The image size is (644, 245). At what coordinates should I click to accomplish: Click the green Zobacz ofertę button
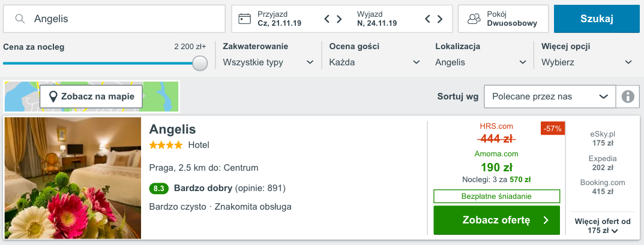[496, 220]
